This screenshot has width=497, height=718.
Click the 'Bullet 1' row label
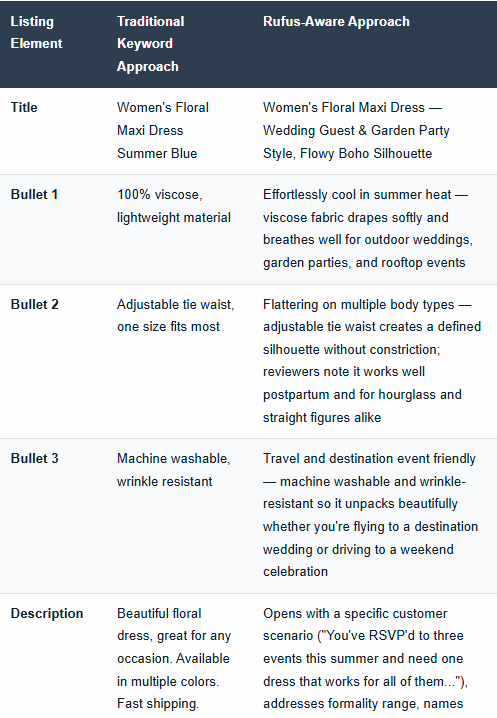[34, 195]
